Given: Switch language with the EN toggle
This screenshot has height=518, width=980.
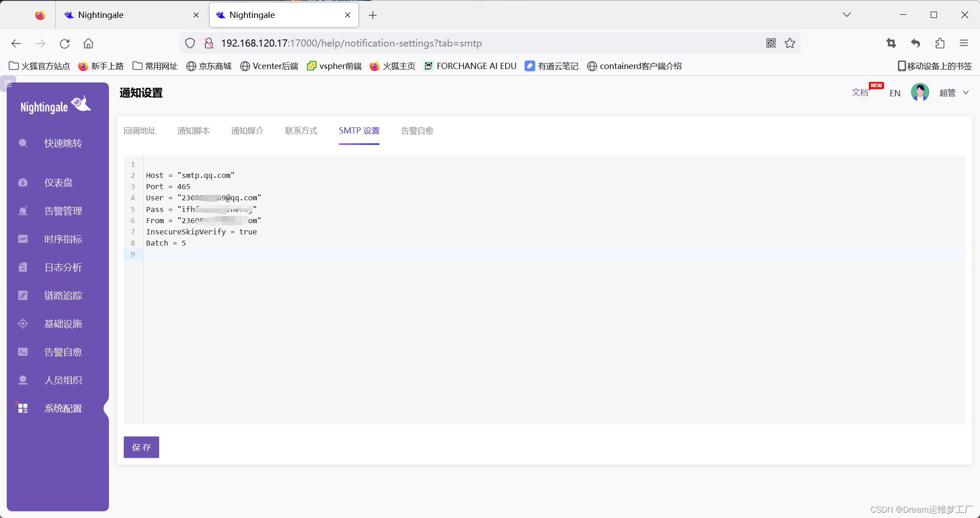Looking at the screenshot, I should (x=895, y=93).
